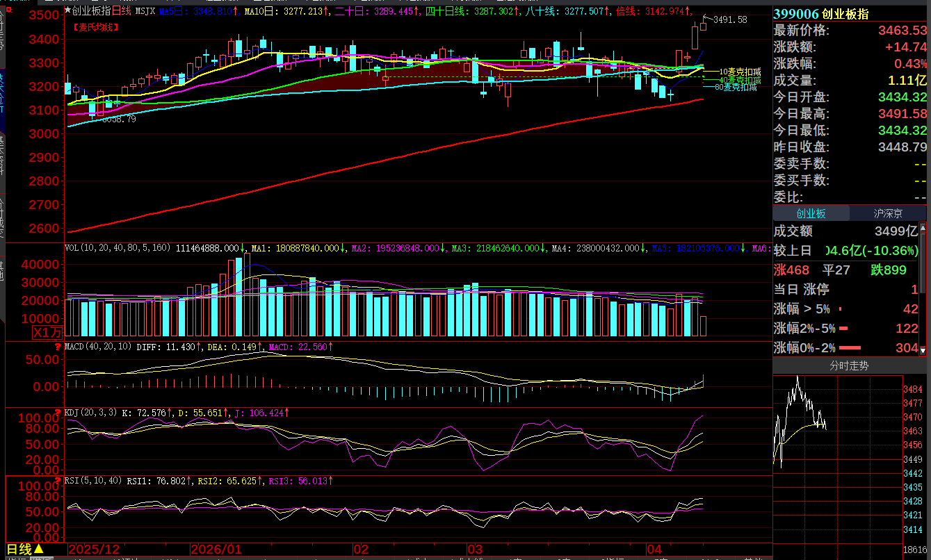Click the scroll-down arrow in the market stats panel
The width and height of the screenshot is (931, 560).
coord(923,351)
